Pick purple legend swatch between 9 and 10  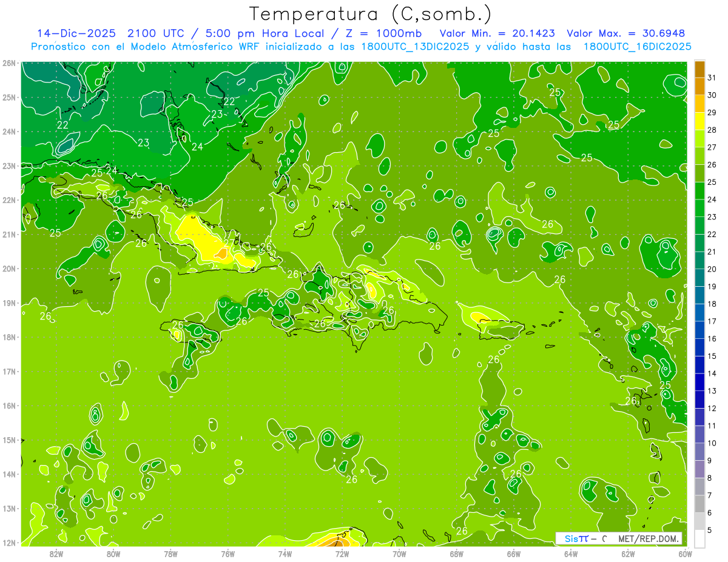coord(699,452)
